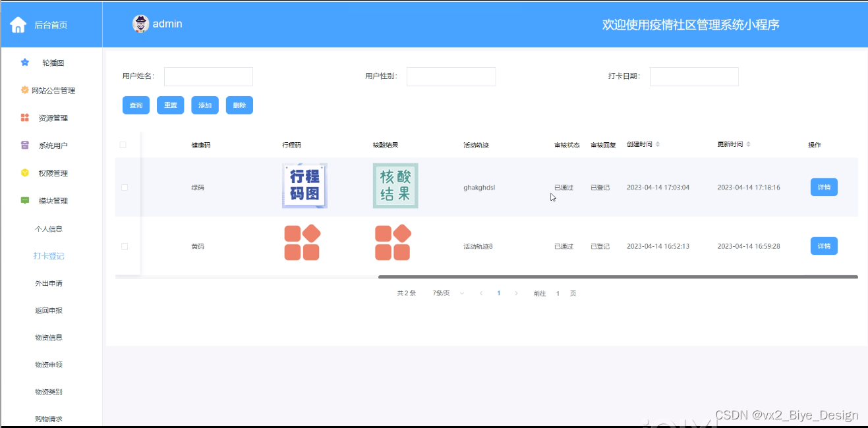Screen dimensions: 868x428
Task: Click the 查询 button
Action: 136,105
